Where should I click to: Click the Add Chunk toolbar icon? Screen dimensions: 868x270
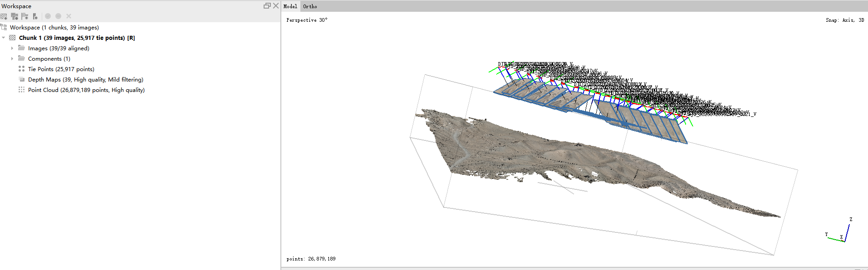[x=4, y=16]
